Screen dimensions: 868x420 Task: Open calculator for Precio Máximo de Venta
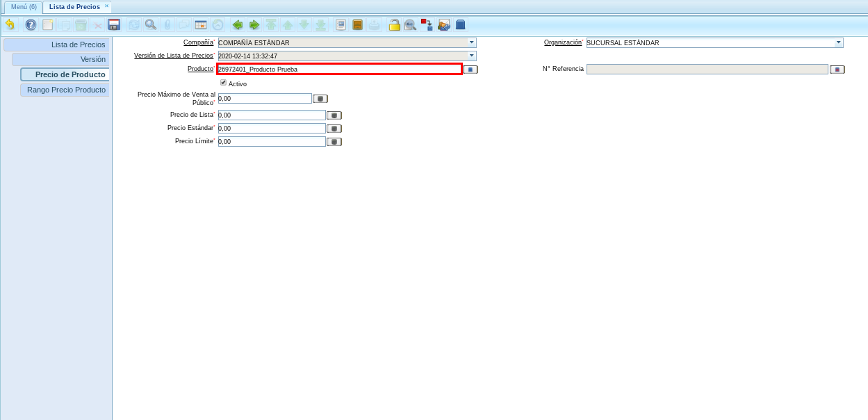tap(320, 99)
